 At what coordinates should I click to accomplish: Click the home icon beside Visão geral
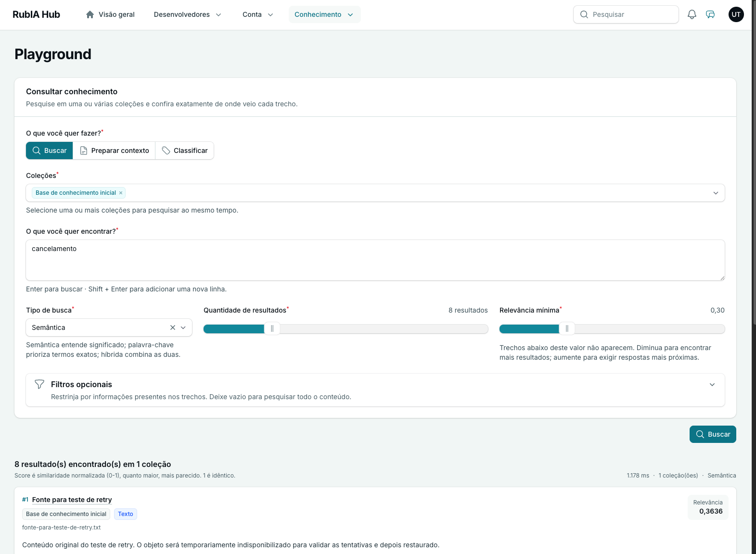90,14
